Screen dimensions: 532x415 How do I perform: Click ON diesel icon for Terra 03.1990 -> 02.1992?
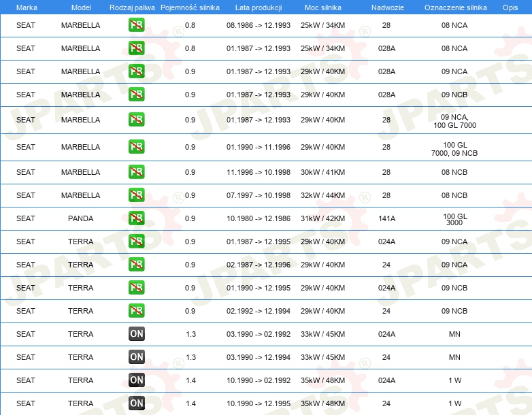point(136,334)
